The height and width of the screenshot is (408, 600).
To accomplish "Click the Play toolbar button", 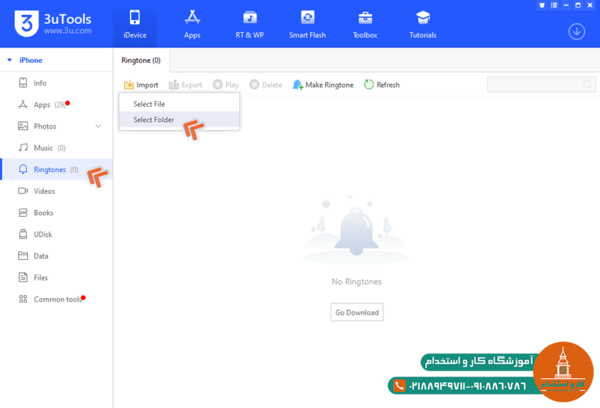I will (226, 85).
